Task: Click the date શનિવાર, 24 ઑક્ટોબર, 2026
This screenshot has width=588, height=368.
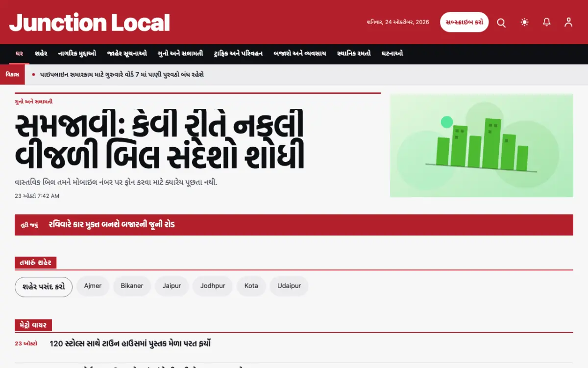Action: (x=398, y=22)
